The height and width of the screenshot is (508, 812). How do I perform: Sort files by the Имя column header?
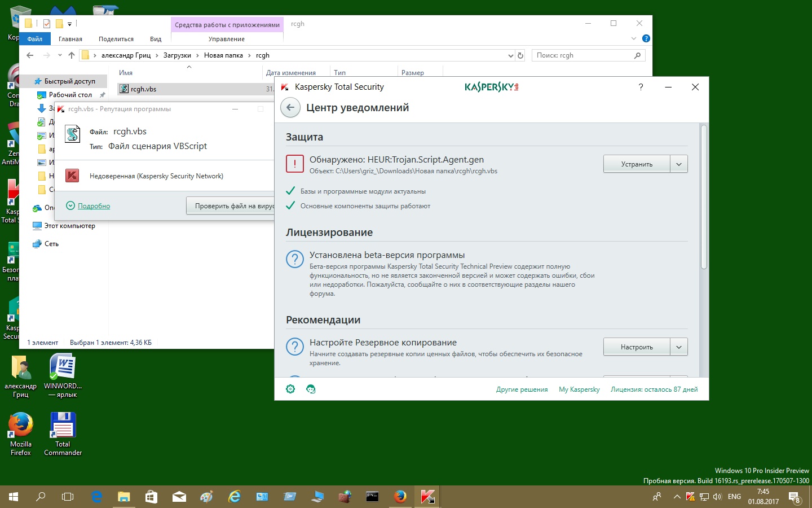point(126,73)
